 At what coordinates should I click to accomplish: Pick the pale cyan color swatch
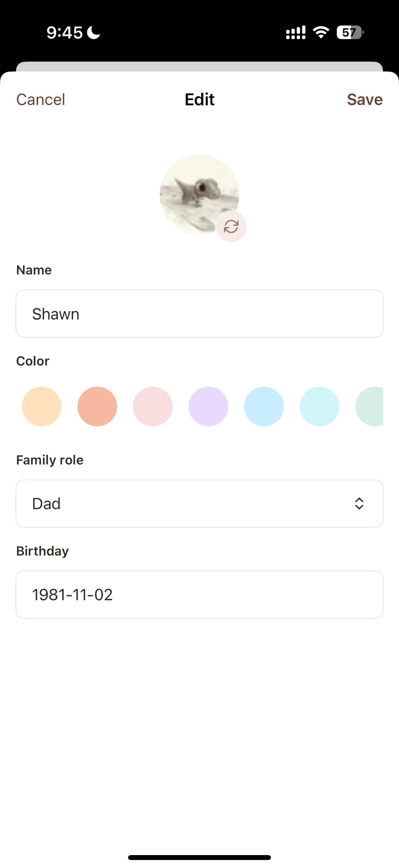320,407
